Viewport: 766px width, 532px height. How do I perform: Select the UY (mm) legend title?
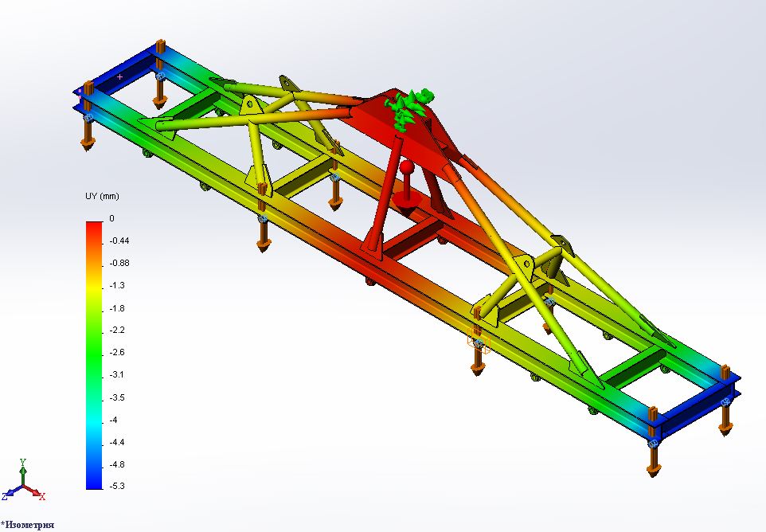102,196
